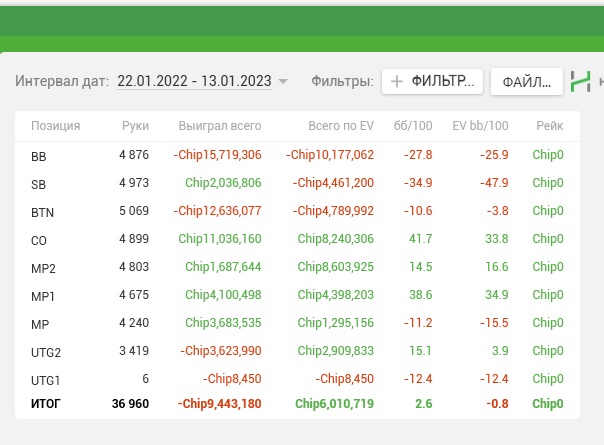Sort table by Выиграл всего header
This screenshot has height=445, width=604.
[220, 126]
